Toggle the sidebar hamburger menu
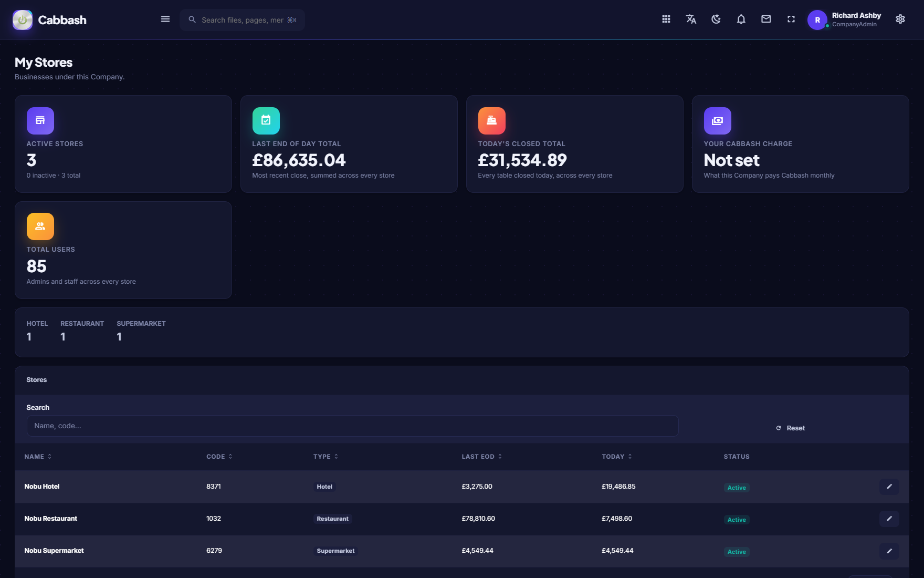This screenshot has height=578, width=924. [x=165, y=19]
